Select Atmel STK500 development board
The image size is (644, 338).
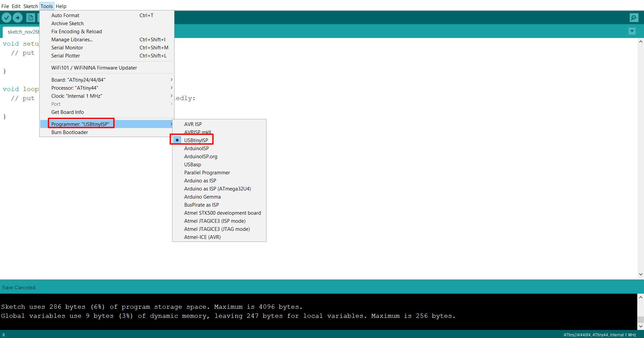pyautogui.click(x=219, y=213)
